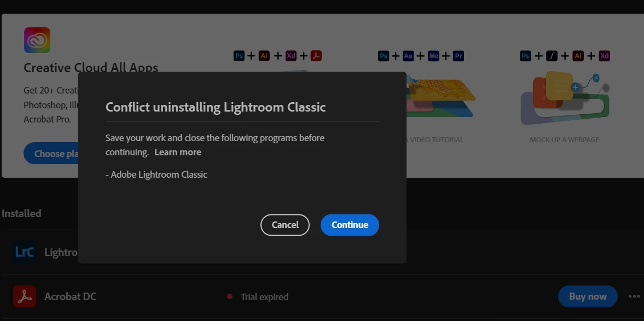Viewport: 644px width, 321px height.
Task: Click Continue in the uninstall conflict dialog
Action: pos(350,225)
